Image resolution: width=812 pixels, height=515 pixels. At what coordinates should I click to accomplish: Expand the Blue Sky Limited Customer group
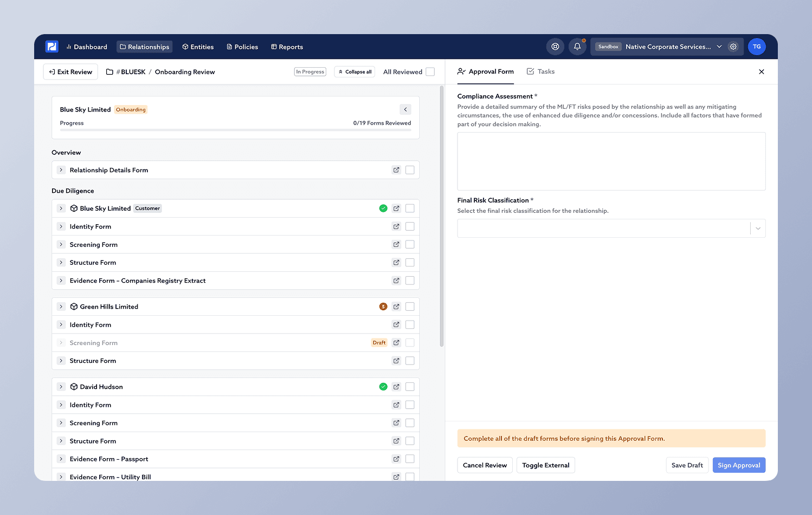point(61,208)
